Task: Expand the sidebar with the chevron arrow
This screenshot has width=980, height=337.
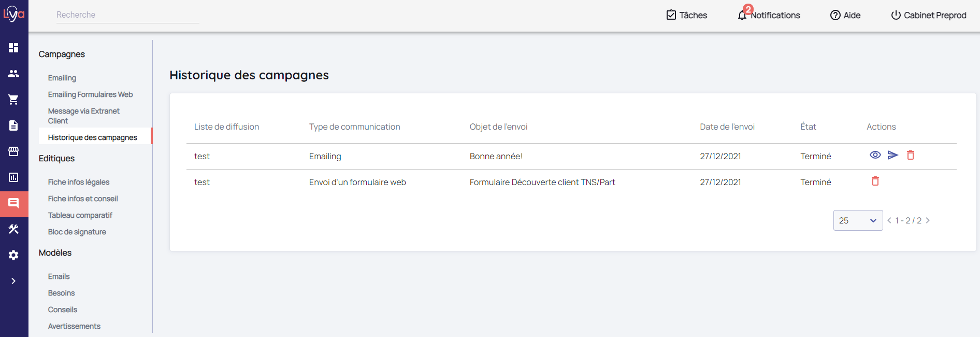Action: click(13, 281)
